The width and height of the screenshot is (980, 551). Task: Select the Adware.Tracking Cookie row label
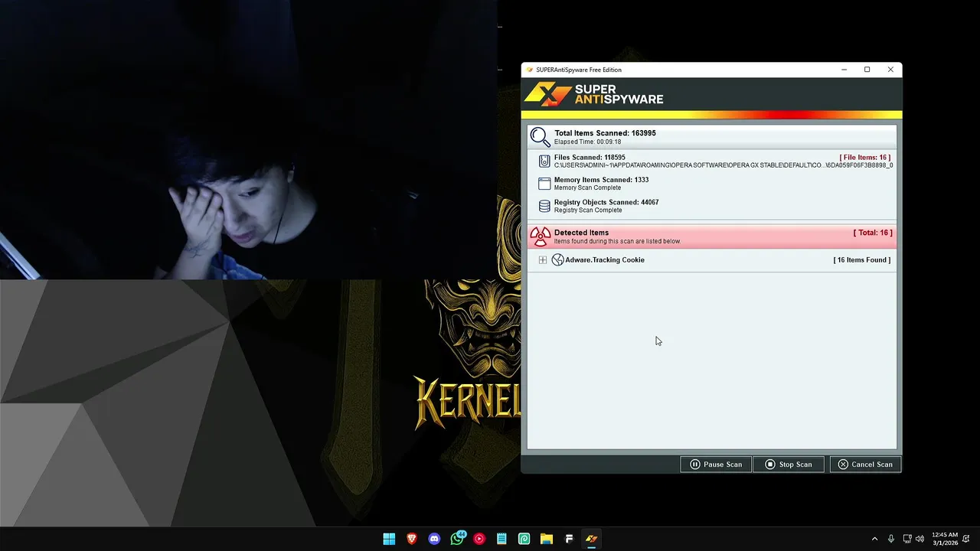click(x=605, y=260)
